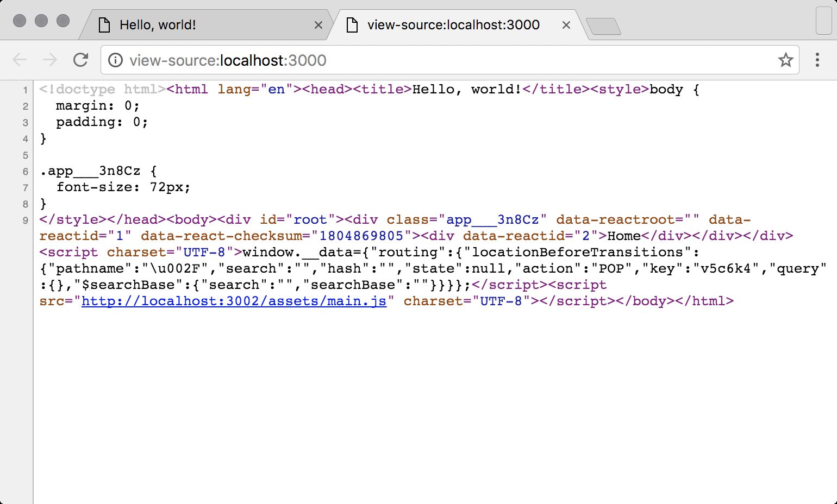Screen dimensions: 837x504
Task: Click the checksum value "1804869805"
Action: [361, 236]
